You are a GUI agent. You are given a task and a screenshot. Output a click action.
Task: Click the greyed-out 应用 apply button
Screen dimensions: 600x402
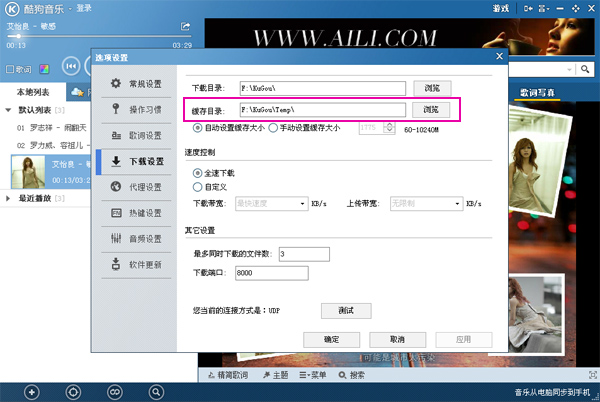(x=464, y=340)
